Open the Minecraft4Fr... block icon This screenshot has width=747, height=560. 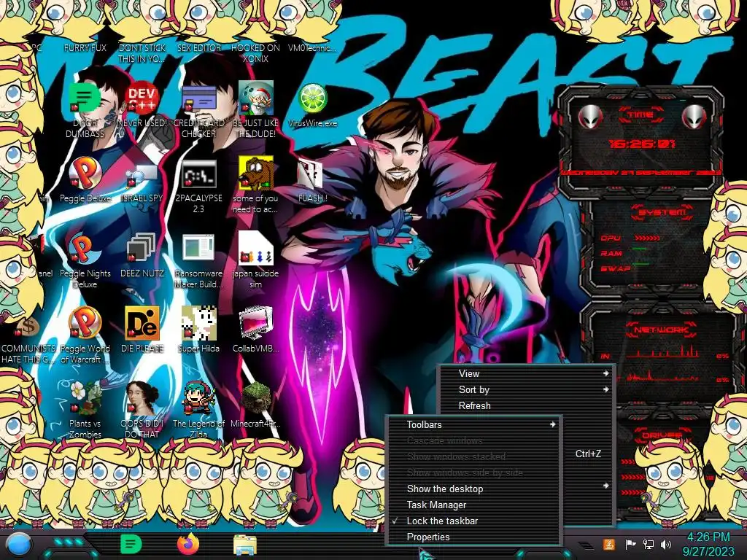(x=256, y=399)
